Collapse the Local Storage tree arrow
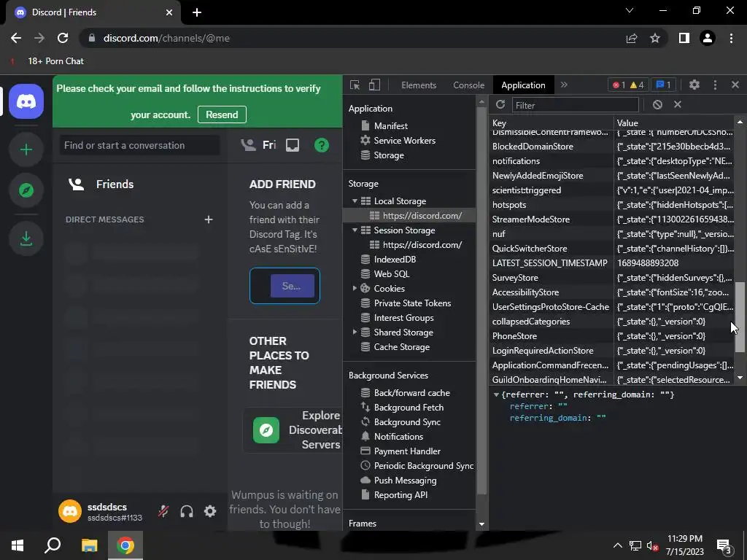The width and height of the screenshot is (747, 560). 355,201
